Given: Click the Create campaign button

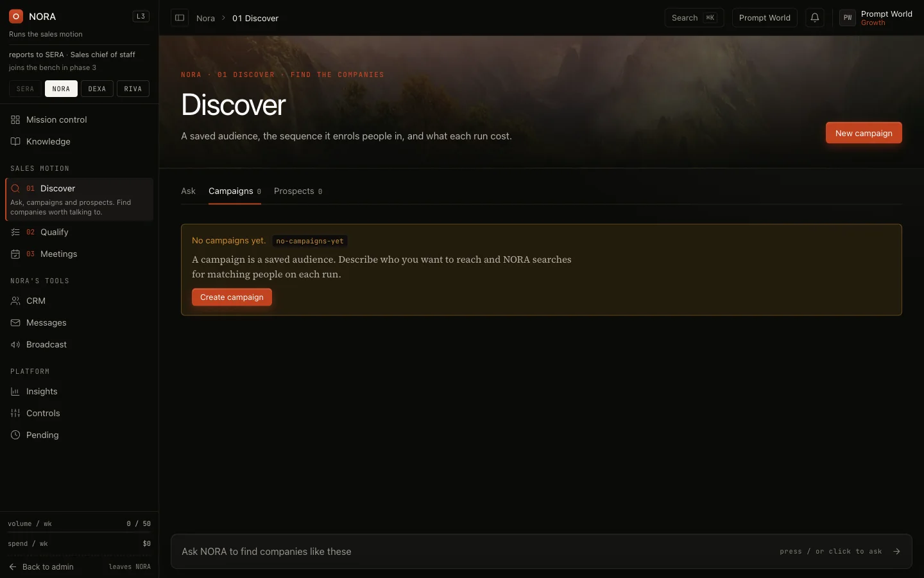Looking at the screenshot, I should [232, 297].
